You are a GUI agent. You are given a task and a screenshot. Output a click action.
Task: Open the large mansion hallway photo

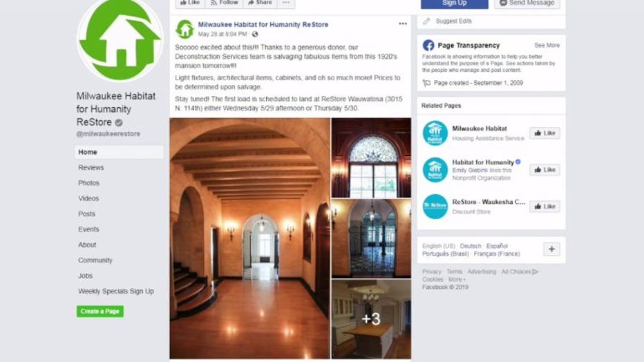coord(249,238)
